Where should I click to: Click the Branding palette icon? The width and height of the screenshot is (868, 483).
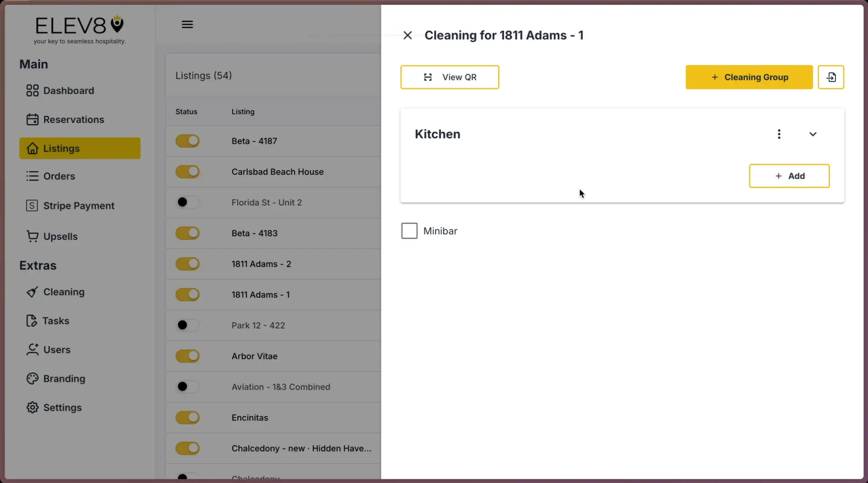(x=32, y=379)
